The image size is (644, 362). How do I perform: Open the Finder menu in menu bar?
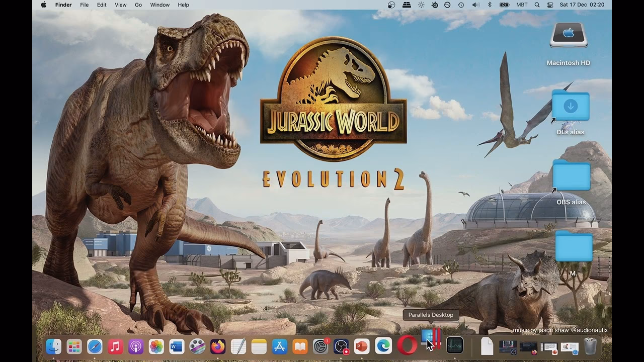pyautogui.click(x=63, y=5)
